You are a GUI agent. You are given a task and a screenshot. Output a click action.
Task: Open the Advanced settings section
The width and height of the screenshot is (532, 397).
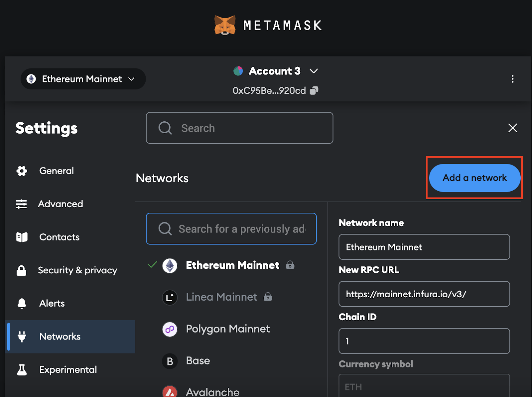click(60, 204)
